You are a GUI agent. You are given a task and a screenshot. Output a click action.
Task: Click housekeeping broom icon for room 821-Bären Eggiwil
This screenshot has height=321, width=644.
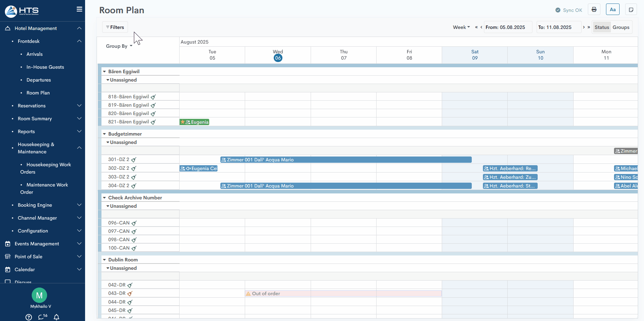[153, 122]
